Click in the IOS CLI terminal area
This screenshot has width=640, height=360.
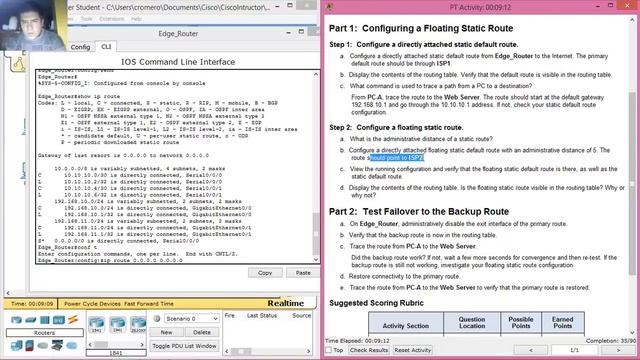[175, 167]
